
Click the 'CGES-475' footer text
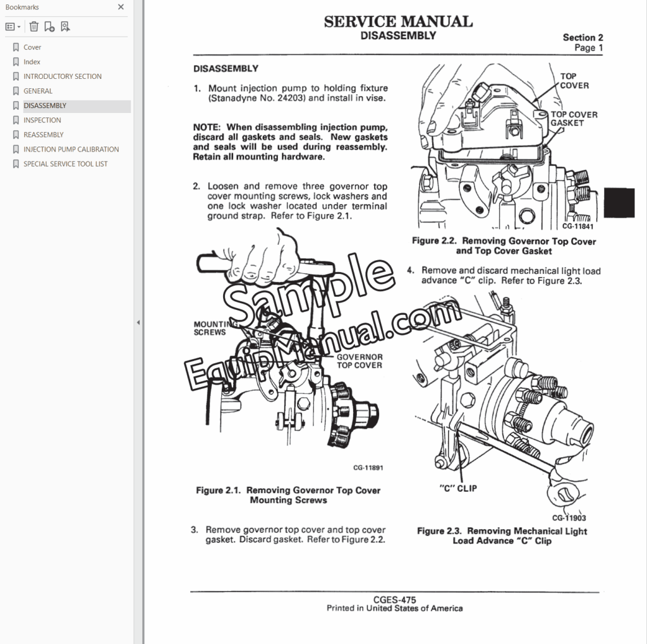tap(394, 600)
